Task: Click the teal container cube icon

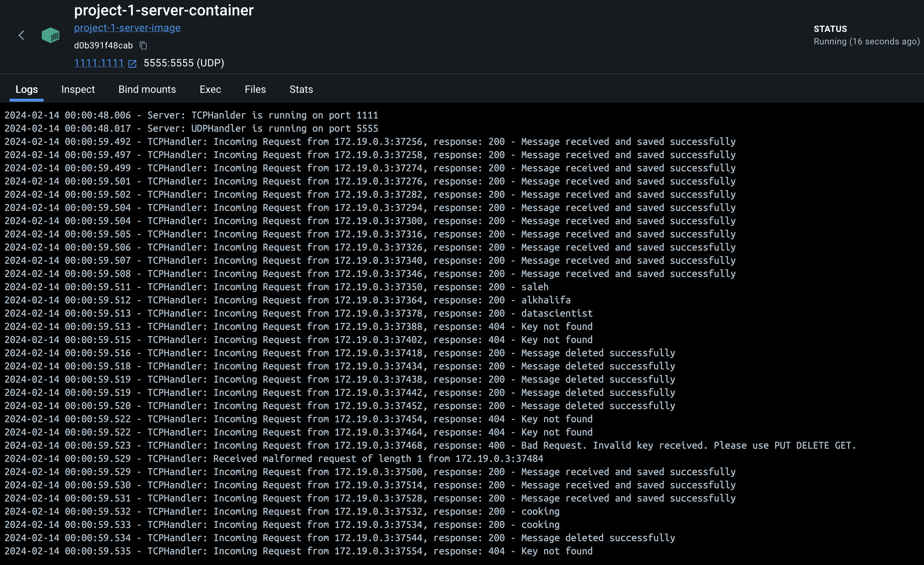Action: coord(51,35)
